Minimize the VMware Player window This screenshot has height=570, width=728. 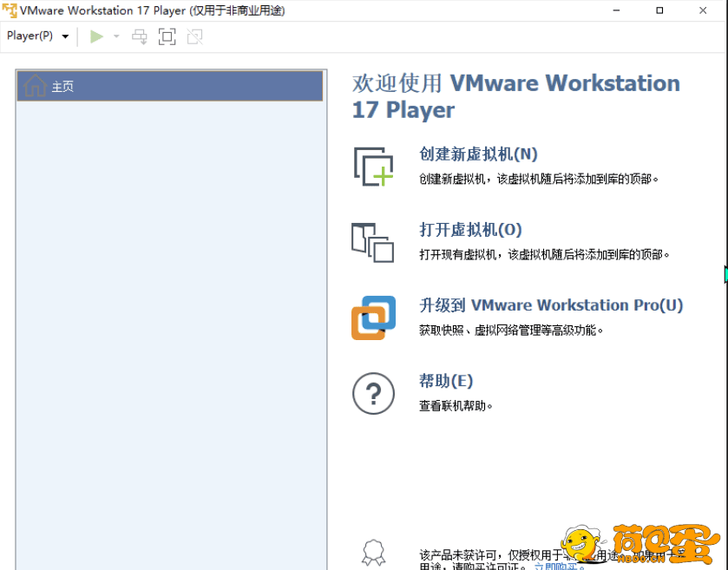click(x=616, y=10)
